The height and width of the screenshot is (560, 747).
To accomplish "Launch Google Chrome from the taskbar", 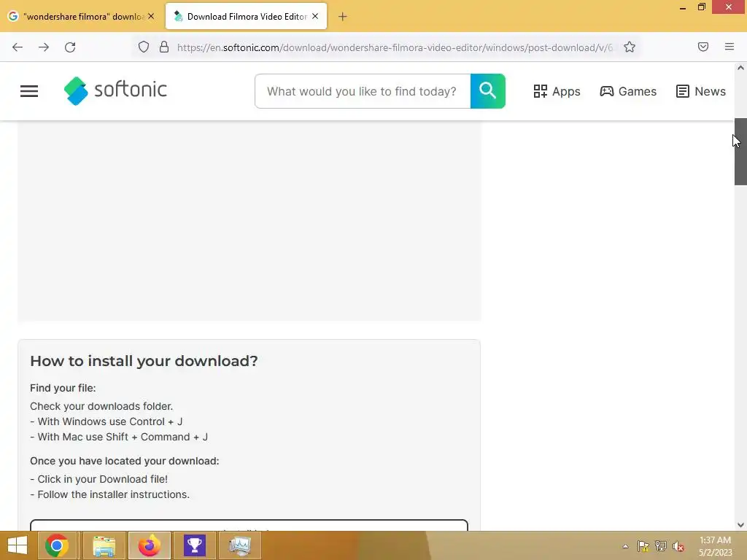I will [57, 545].
